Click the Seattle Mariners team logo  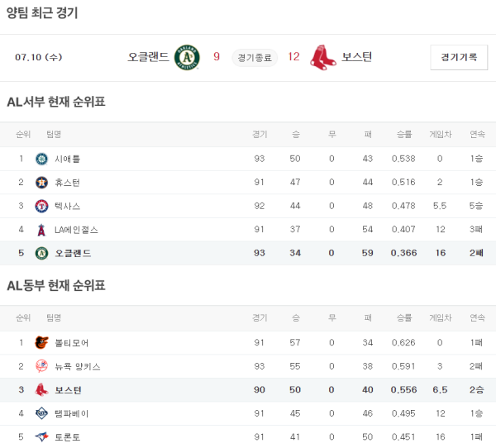tap(41, 159)
